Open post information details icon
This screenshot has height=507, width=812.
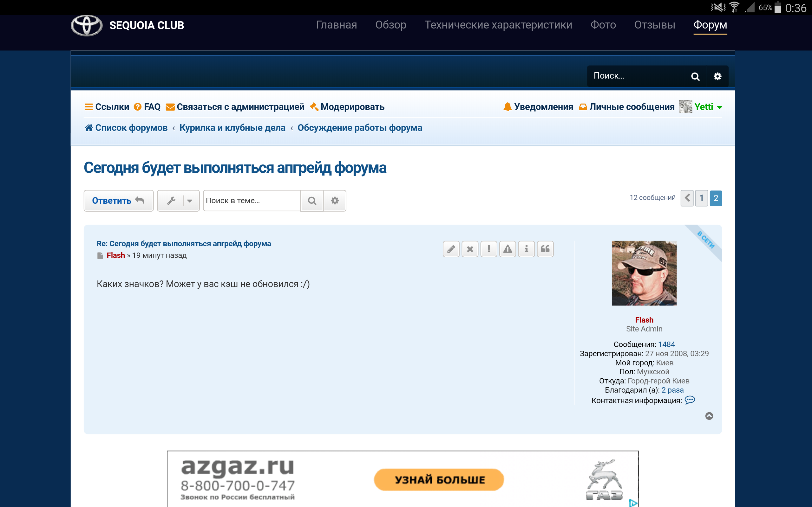(x=526, y=249)
